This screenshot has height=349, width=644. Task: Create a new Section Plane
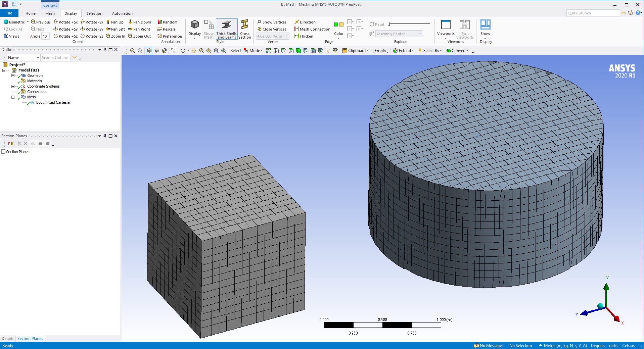pyautogui.click(x=10, y=144)
